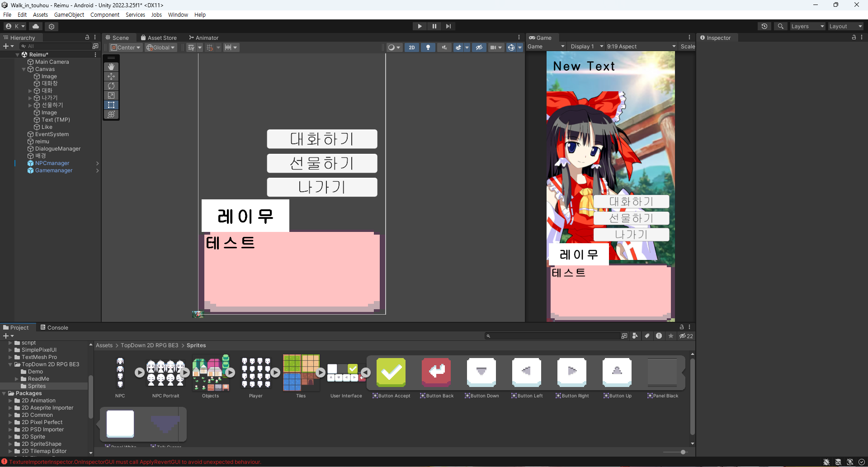Click the Step button
868x467 pixels.
click(x=448, y=26)
